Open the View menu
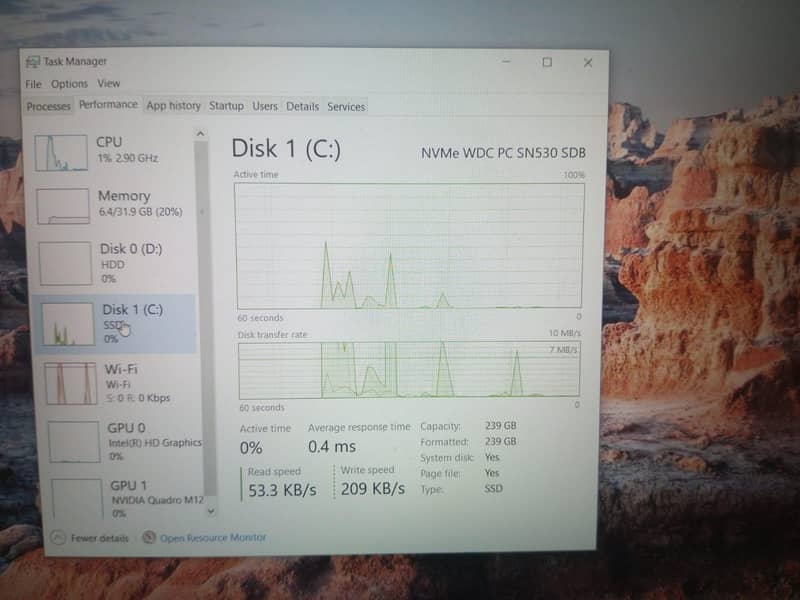Screen dimensions: 800x600 pyautogui.click(x=109, y=83)
